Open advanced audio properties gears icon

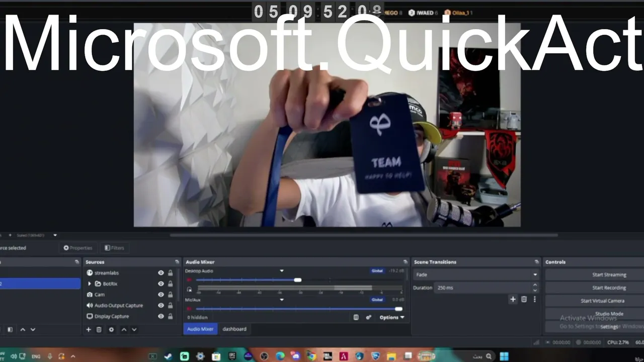[x=368, y=317]
